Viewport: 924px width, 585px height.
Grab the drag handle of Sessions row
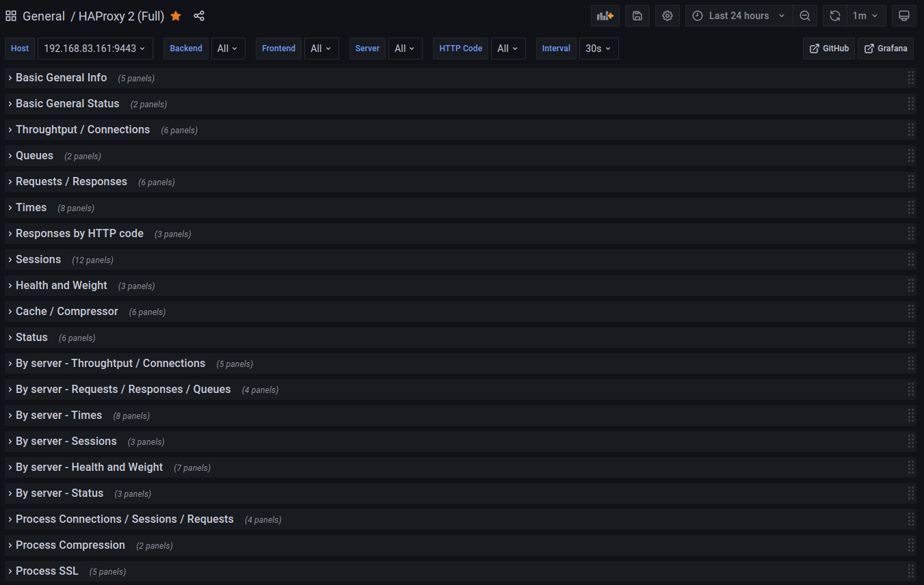[911, 260]
